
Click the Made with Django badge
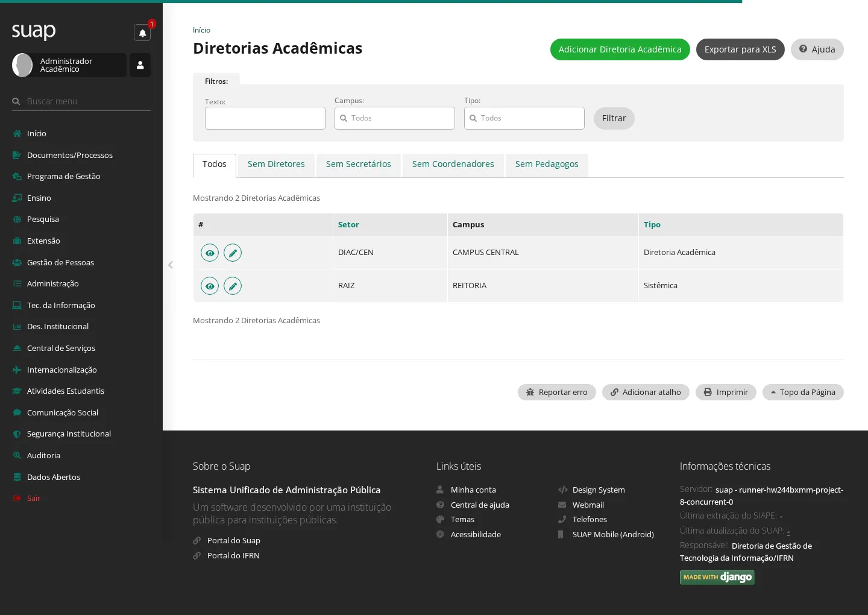717,577
